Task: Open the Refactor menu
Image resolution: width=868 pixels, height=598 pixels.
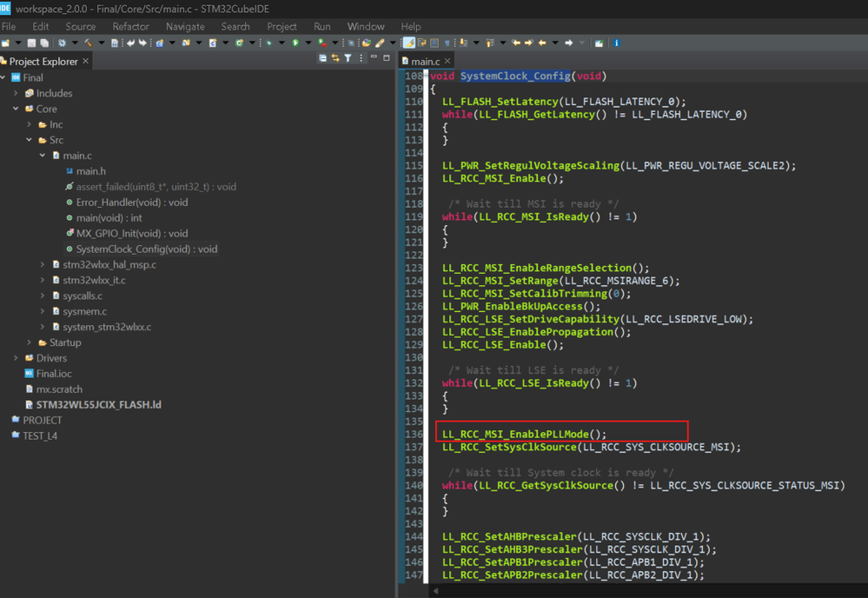Action: pyautogui.click(x=130, y=26)
